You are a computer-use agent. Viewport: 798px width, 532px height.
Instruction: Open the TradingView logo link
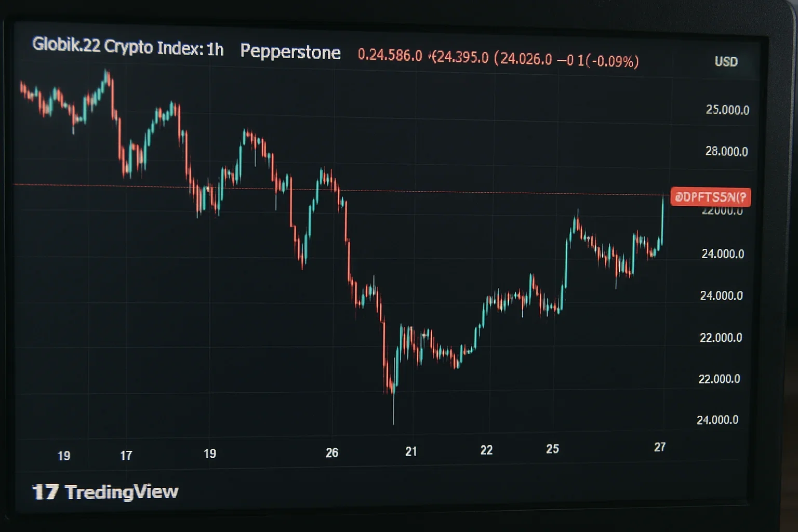[x=105, y=491]
